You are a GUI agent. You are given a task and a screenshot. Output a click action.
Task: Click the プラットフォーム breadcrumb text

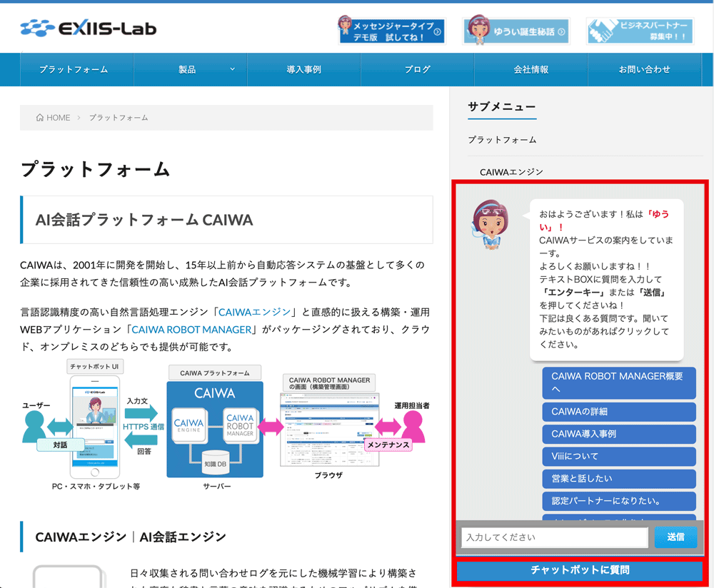119,118
